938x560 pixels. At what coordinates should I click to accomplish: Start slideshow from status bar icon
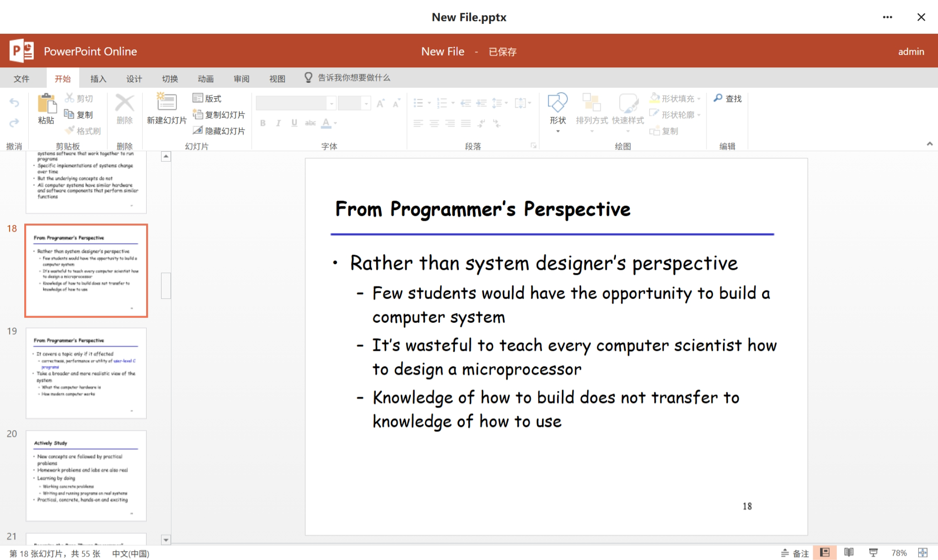point(873,553)
